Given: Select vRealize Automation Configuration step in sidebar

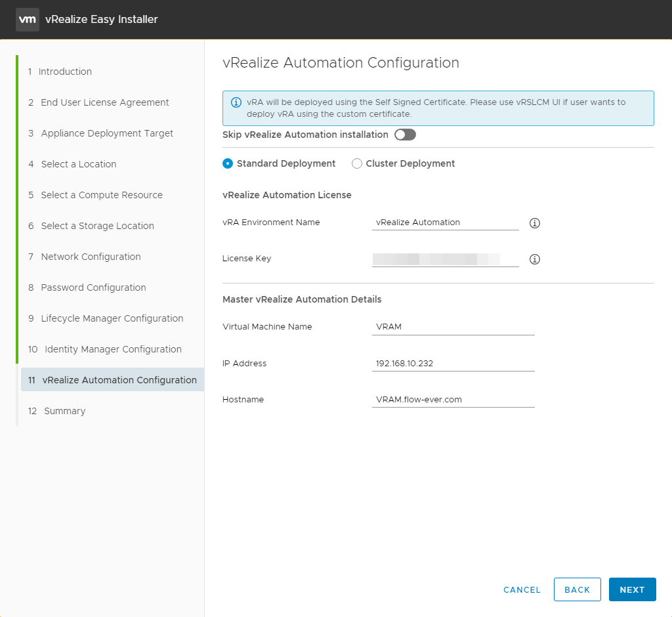Looking at the screenshot, I should tap(112, 380).
